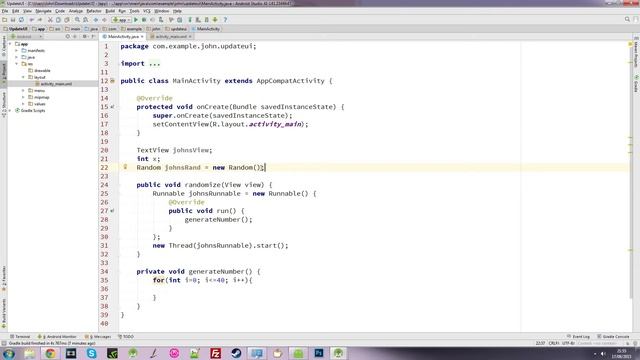The image size is (640, 360).
Task: Open the Build menu
Action: [110, 11]
